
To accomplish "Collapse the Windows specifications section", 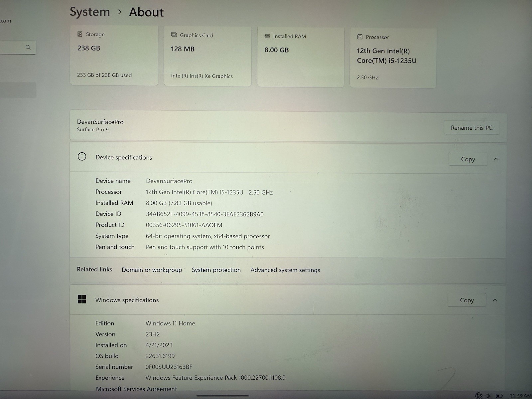I will pyautogui.click(x=495, y=300).
